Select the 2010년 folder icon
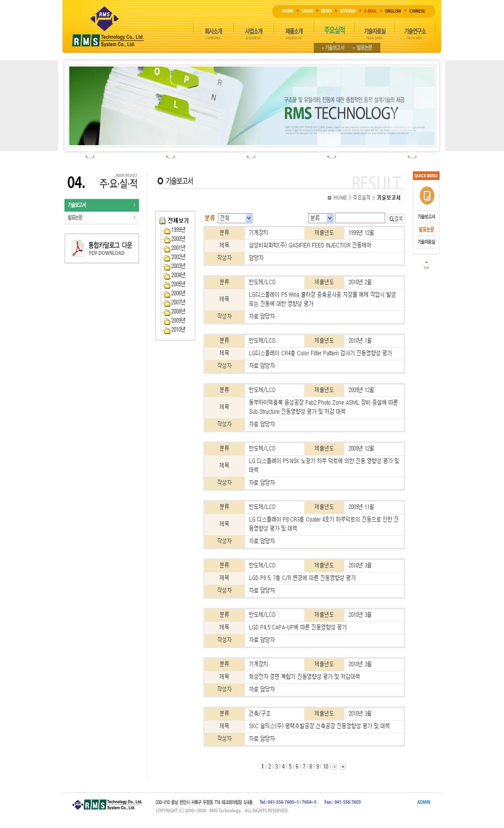 167,330
